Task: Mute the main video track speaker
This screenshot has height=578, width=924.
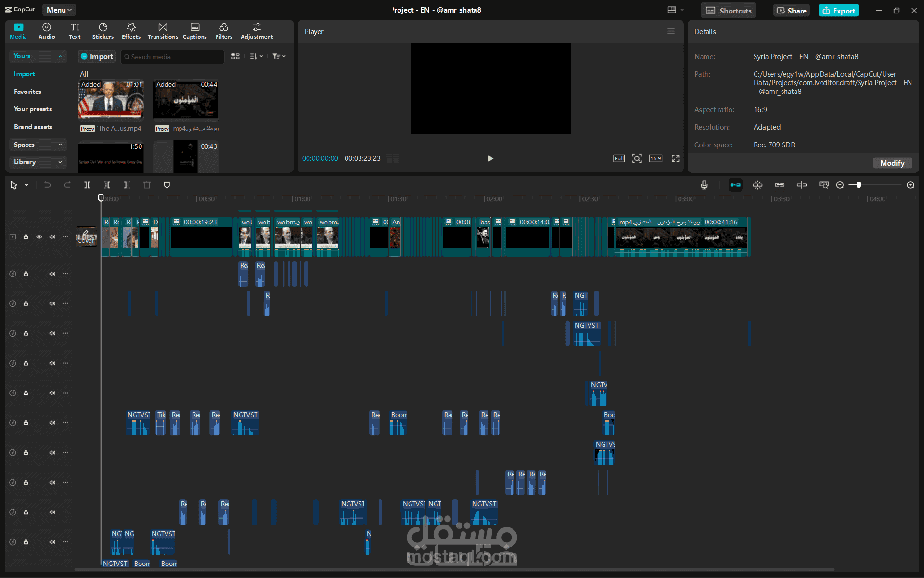Action: (52, 237)
